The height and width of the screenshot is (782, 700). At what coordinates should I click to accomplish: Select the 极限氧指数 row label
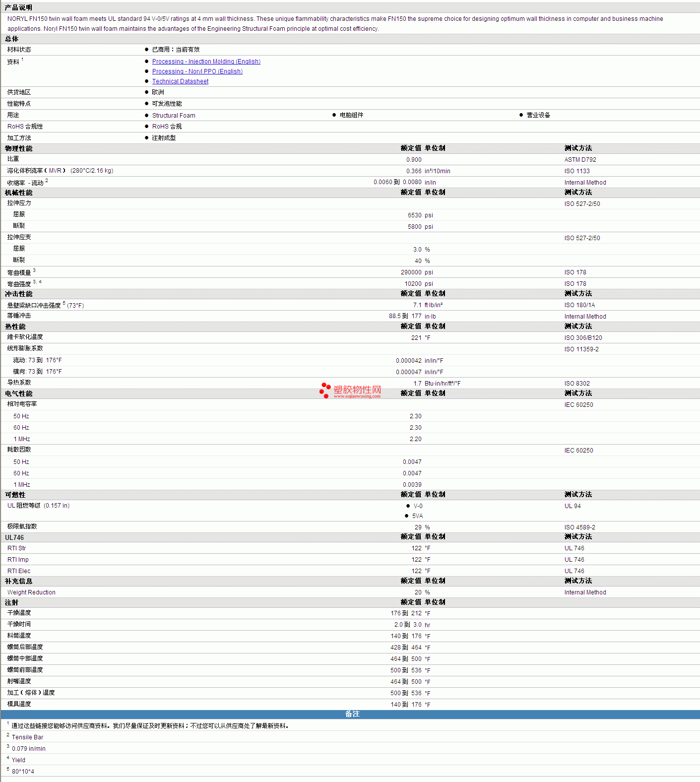click(22, 526)
